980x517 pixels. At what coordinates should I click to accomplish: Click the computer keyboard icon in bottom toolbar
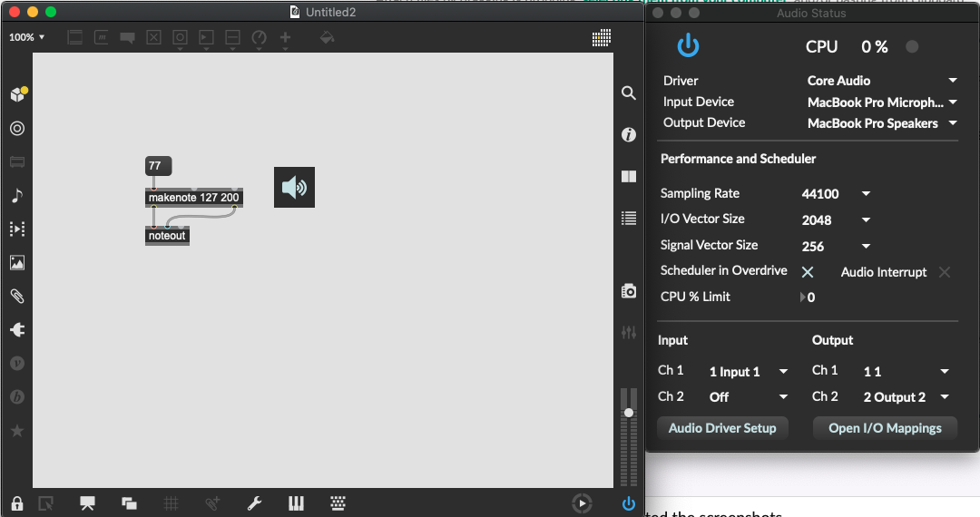(x=338, y=503)
